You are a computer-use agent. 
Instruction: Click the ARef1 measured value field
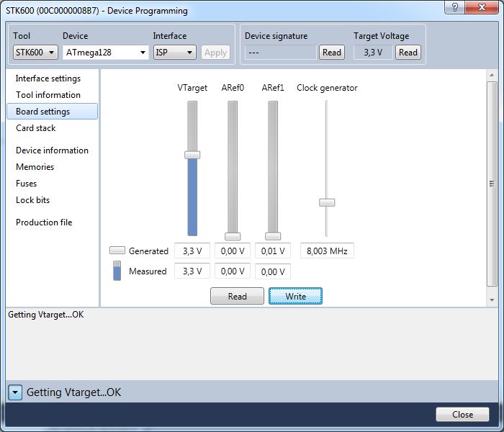[273, 271]
